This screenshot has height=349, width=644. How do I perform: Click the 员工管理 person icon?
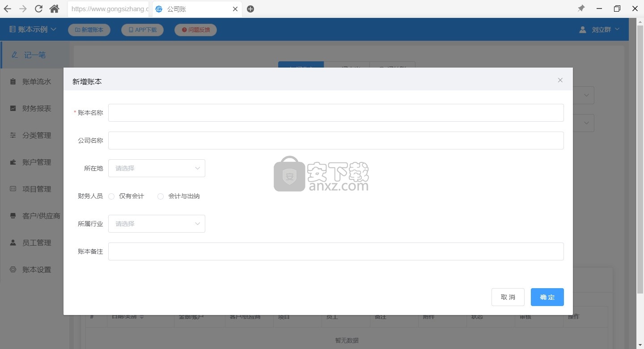(x=13, y=243)
